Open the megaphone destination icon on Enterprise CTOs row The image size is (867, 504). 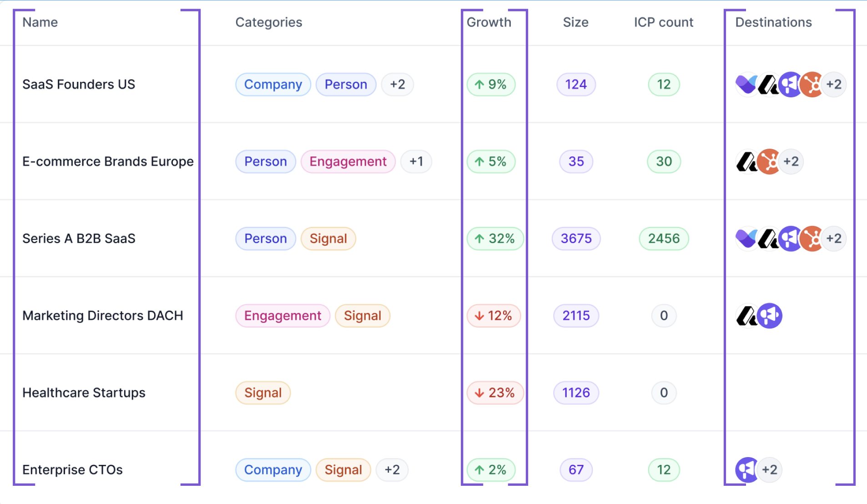tap(746, 470)
